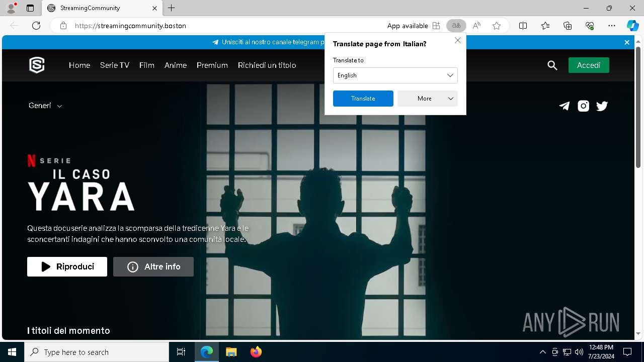Play Il Caso Yara with Riproduci

(67, 266)
